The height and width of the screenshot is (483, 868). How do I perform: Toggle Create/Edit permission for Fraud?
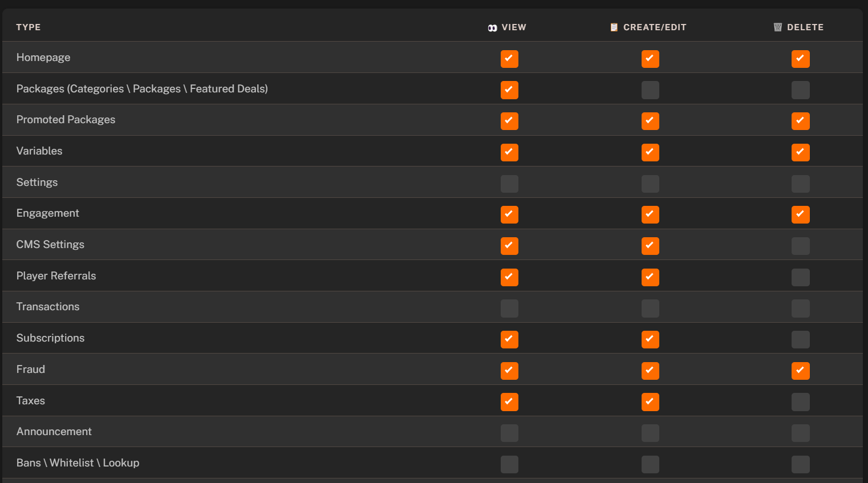click(x=650, y=371)
